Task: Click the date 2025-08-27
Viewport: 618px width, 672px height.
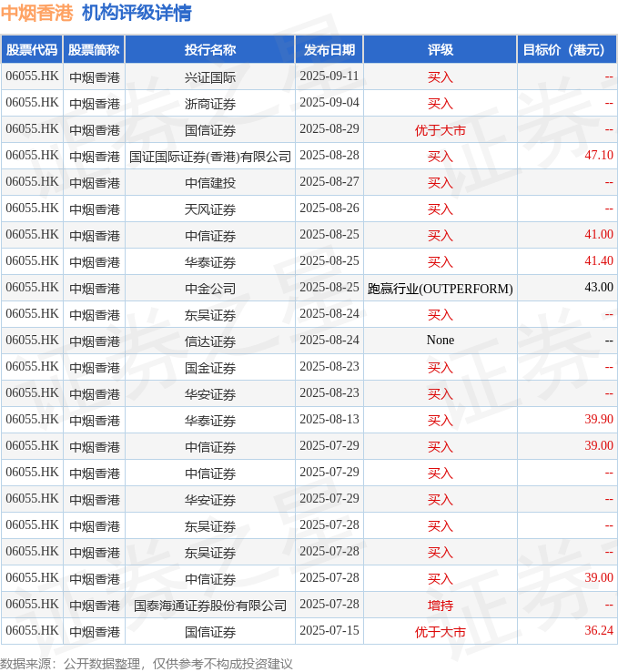Action: point(329,182)
